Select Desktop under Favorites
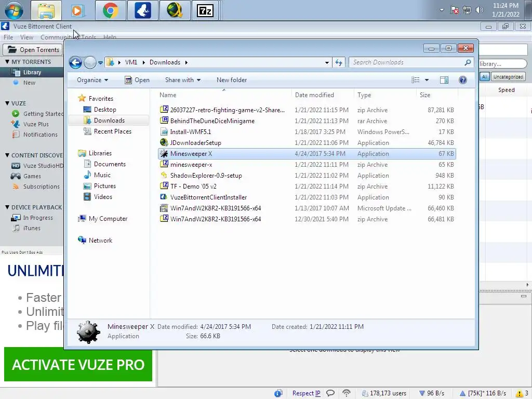This screenshot has height=399, width=532. [105, 110]
